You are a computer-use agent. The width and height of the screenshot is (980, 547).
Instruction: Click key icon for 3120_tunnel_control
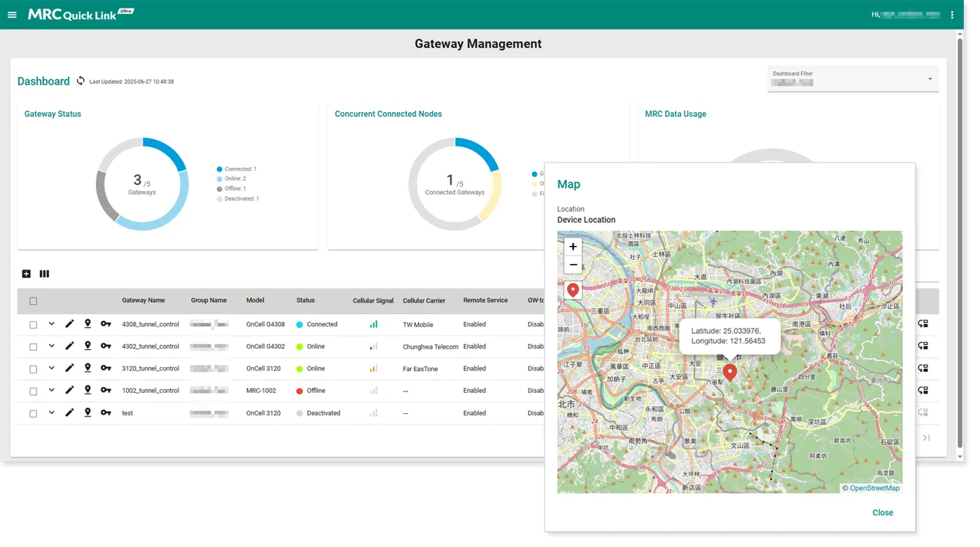[106, 368]
